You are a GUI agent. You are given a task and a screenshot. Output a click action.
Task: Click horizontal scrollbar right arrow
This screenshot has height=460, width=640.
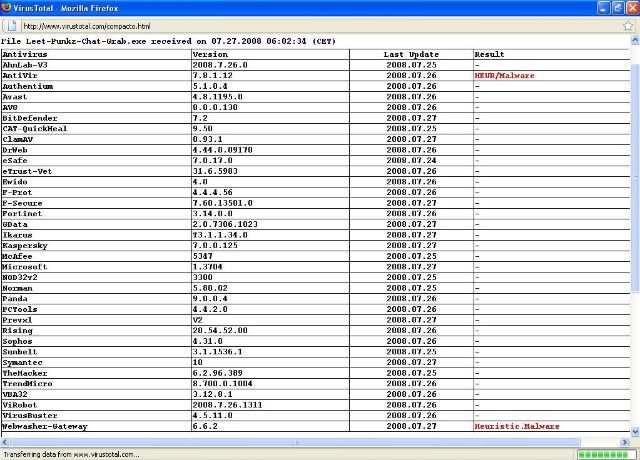pos(624,442)
